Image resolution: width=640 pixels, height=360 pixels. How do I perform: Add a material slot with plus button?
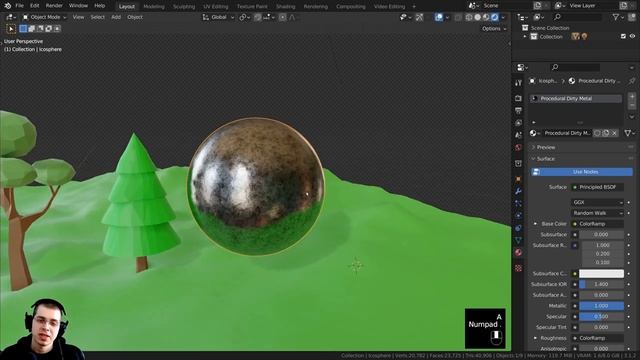tap(632, 97)
